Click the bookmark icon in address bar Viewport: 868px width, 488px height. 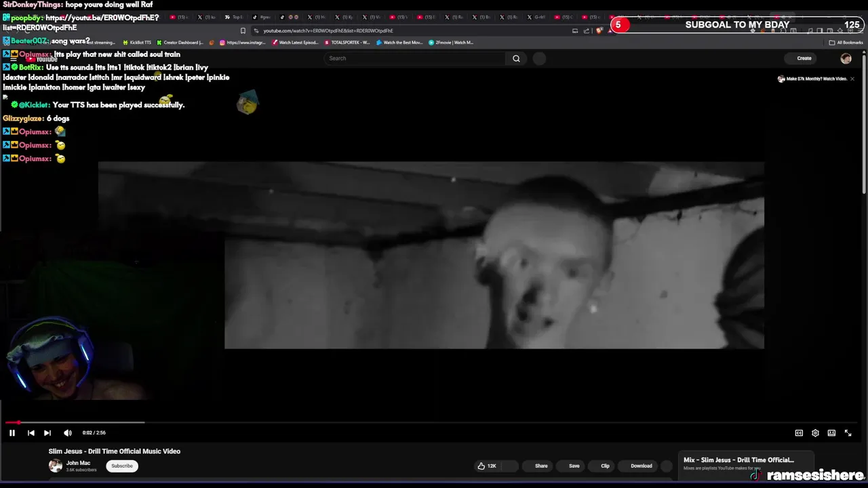[x=243, y=30]
